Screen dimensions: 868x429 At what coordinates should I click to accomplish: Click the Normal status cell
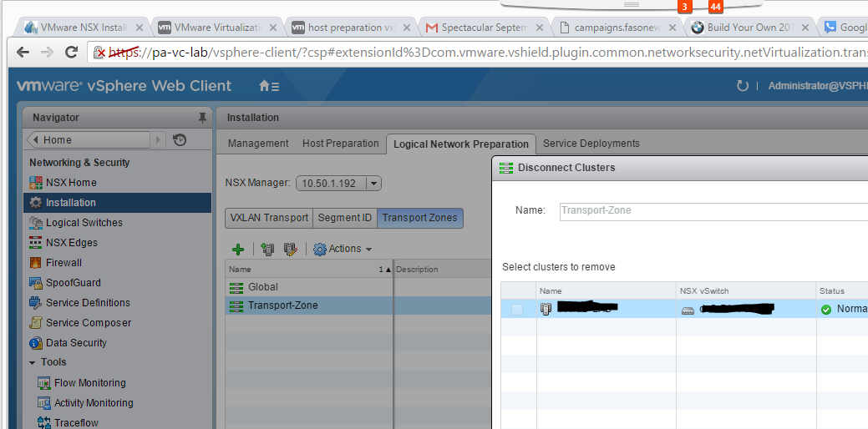coord(842,309)
